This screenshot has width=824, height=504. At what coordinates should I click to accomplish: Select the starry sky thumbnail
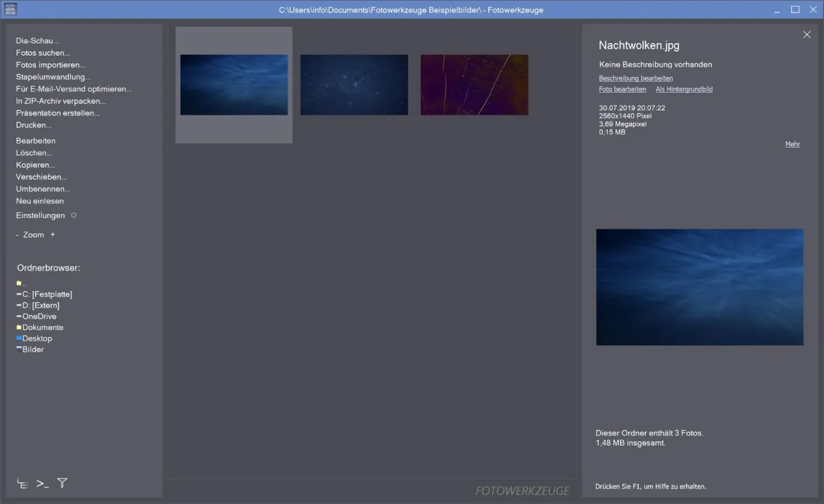click(x=354, y=85)
